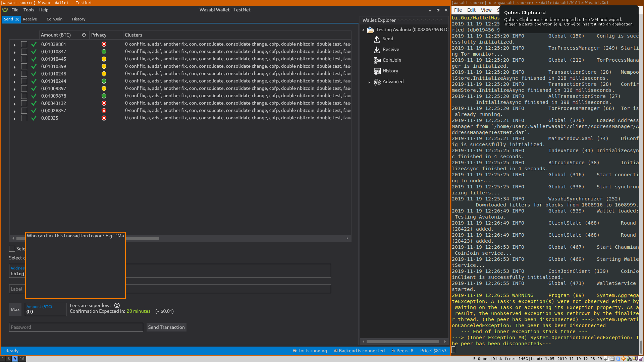Tick the 0.01010246 coin checkbox
Image resolution: width=644 pixels, height=362 pixels.
24,74
